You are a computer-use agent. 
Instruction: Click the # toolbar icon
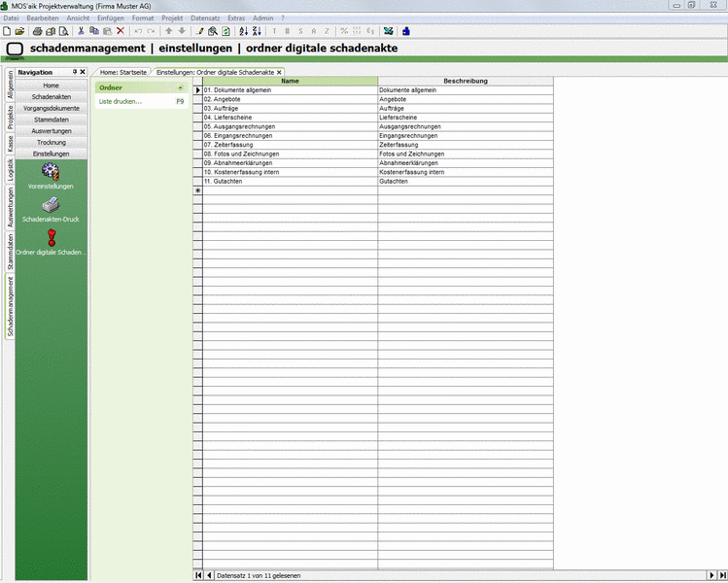click(x=288, y=31)
